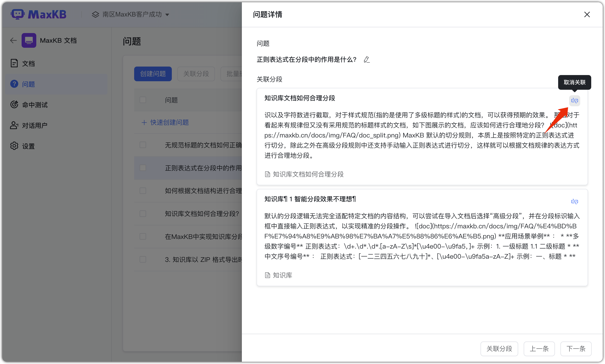The height and width of the screenshot is (364, 605).
Task: Click the second card's segment body text
Action: (x=422, y=236)
